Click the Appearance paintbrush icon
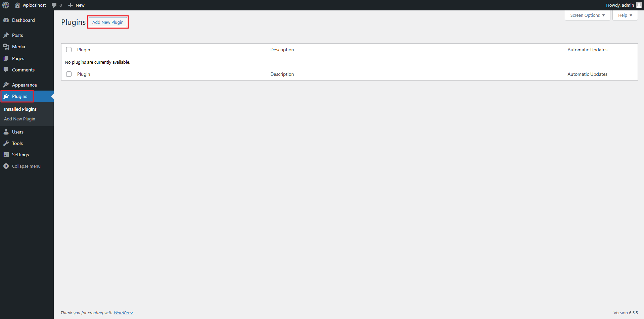This screenshot has height=319, width=644. (x=6, y=85)
